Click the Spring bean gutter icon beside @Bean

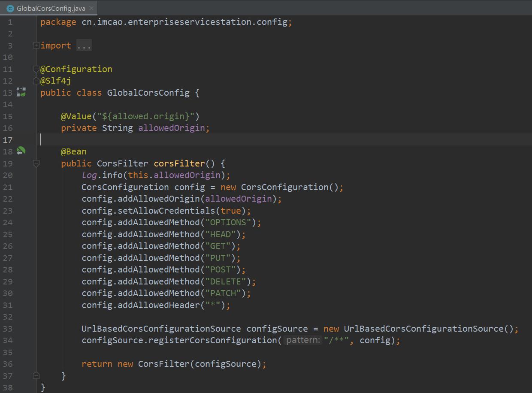pos(21,151)
